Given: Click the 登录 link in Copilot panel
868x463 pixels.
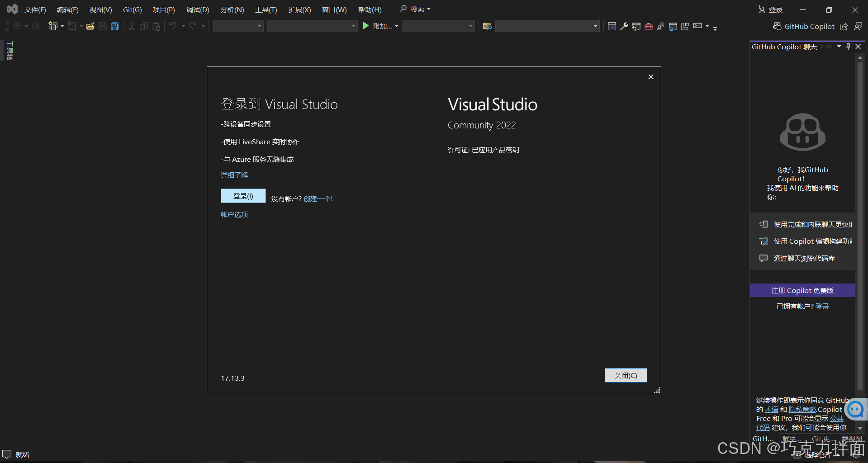Looking at the screenshot, I should [x=822, y=306].
